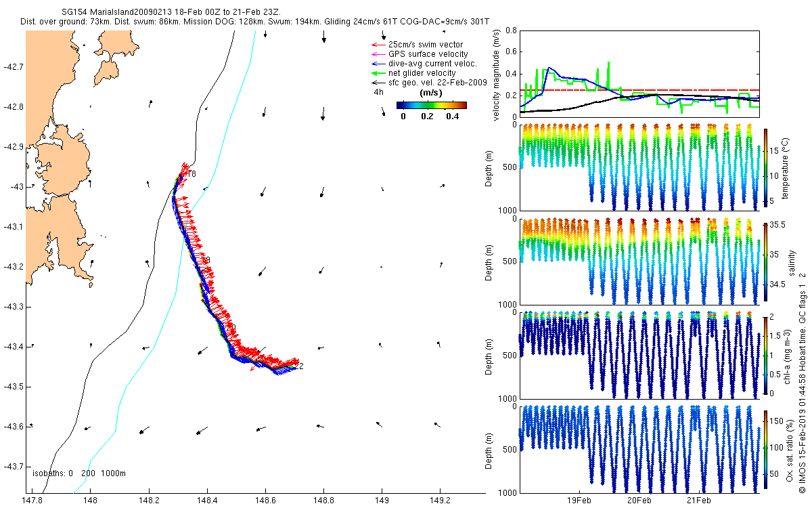Click the '1.5' chl-a colorbar tick

coord(776,335)
